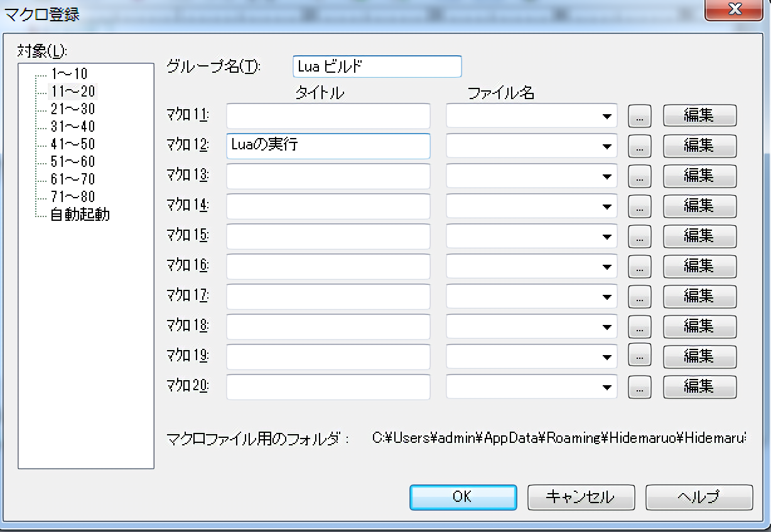Viewport: 771px width, 532px height.
Task: Click the マクロ12 title field containing Luaの実行
Action: [328, 146]
